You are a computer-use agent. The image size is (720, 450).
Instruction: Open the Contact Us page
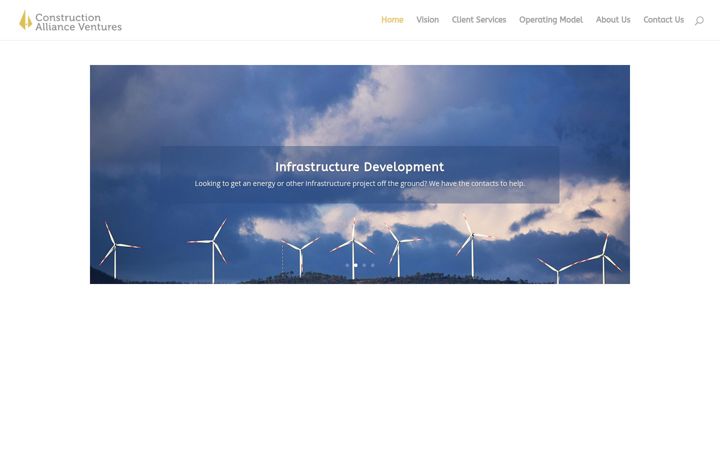click(x=664, y=20)
